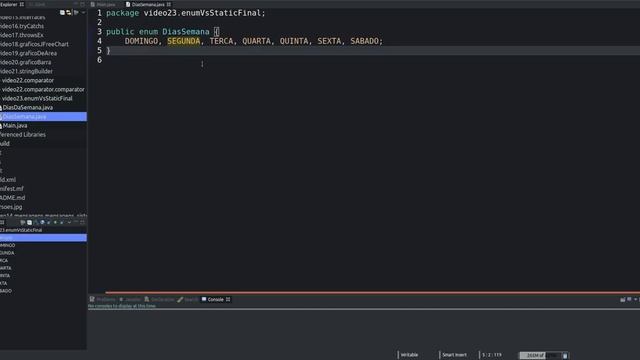Minimize Package Explorer panel
The width and height of the screenshot is (640, 360).
76,4
